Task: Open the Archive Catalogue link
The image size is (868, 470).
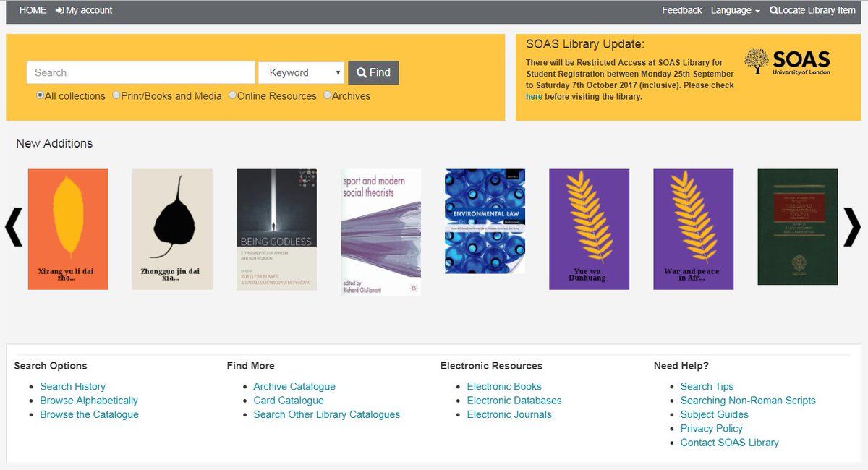Action: click(x=294, y=386)
